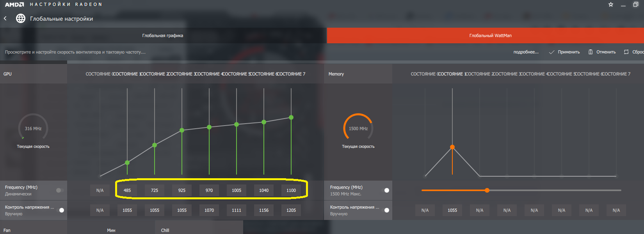
Task: Click the 1500 MHz memory speed gauge
Action: click(x=358, y=127)
